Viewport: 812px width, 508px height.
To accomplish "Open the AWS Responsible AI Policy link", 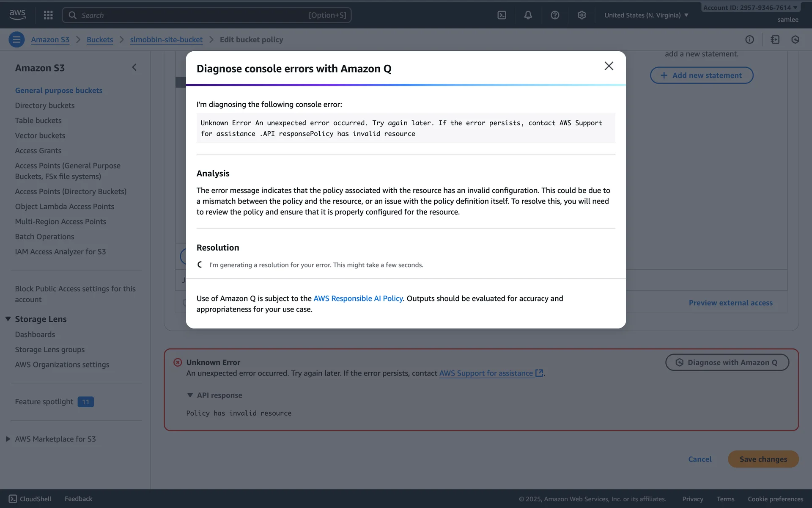I will 358,298.
